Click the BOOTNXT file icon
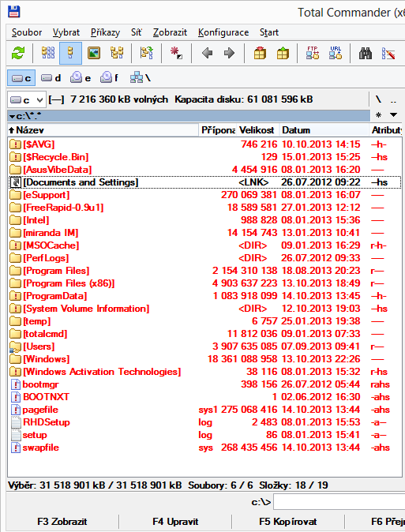Viewport: 405px width, 532px height. [16, 397]
